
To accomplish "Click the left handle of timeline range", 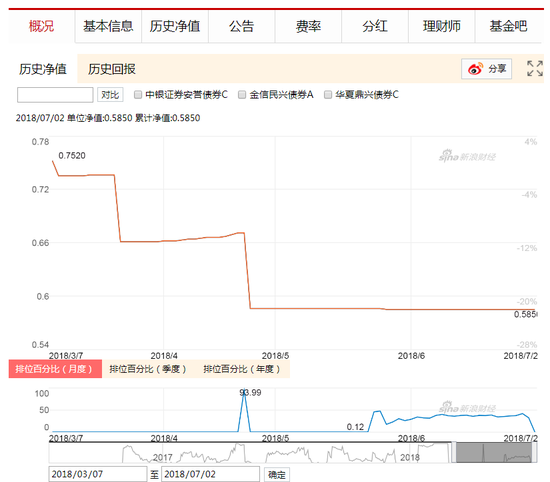I will (x=454, y=452).
